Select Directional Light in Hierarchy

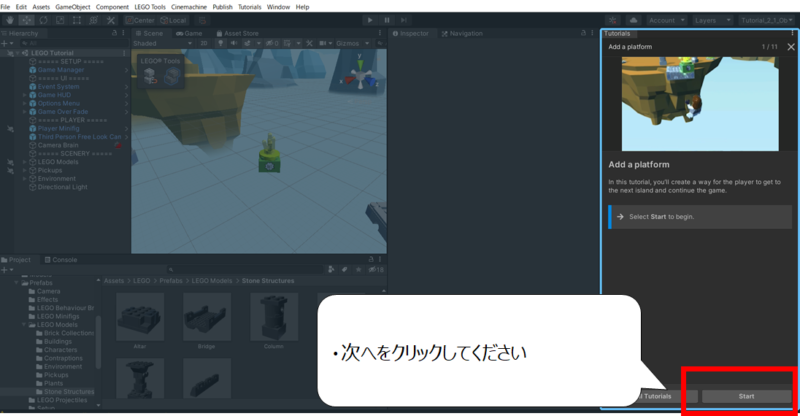(62, 187)
